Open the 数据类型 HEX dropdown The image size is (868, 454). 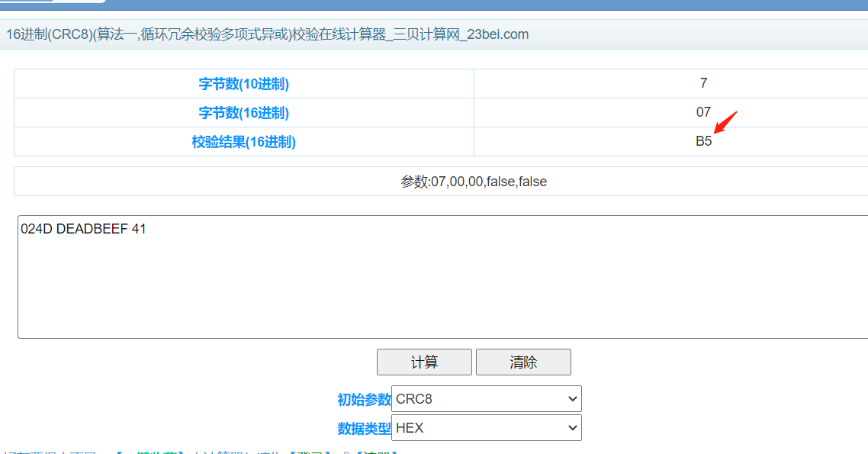486,428
